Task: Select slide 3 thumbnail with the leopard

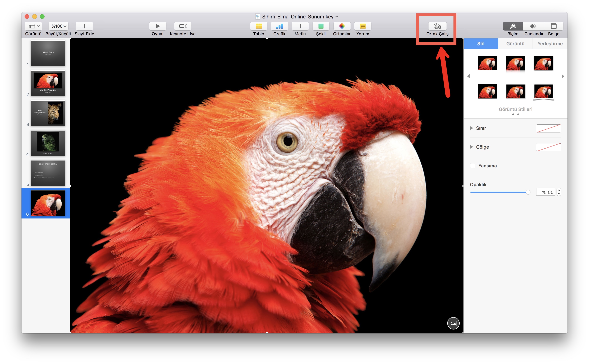Action: (x=48, y=113)
